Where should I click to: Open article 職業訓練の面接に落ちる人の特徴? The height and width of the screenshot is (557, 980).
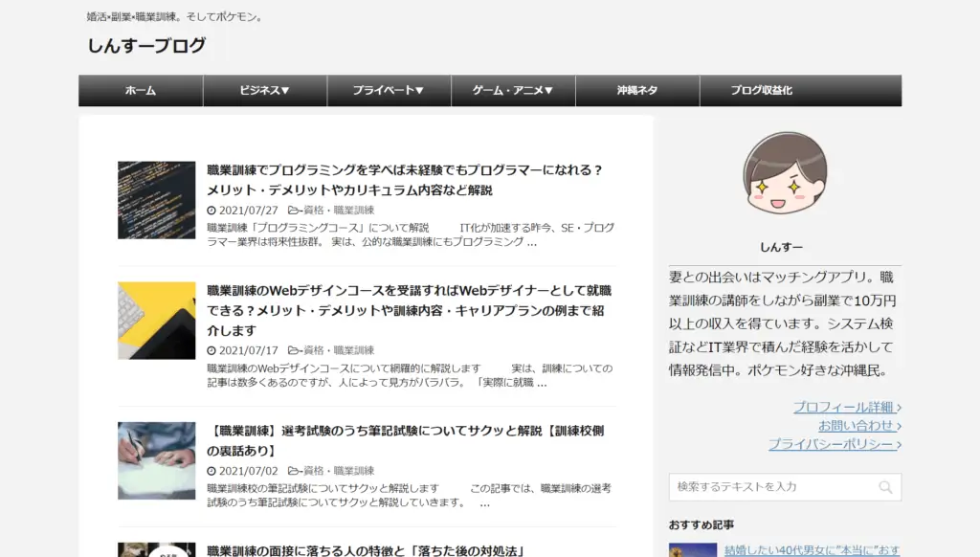coord(366,550)
